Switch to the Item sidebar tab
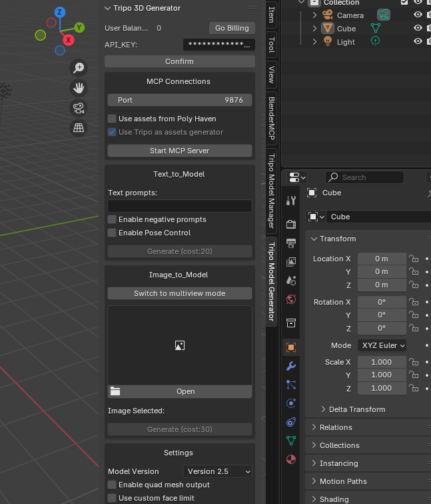The width and height of the screenshot is (431, 504). tap(272, 15)
